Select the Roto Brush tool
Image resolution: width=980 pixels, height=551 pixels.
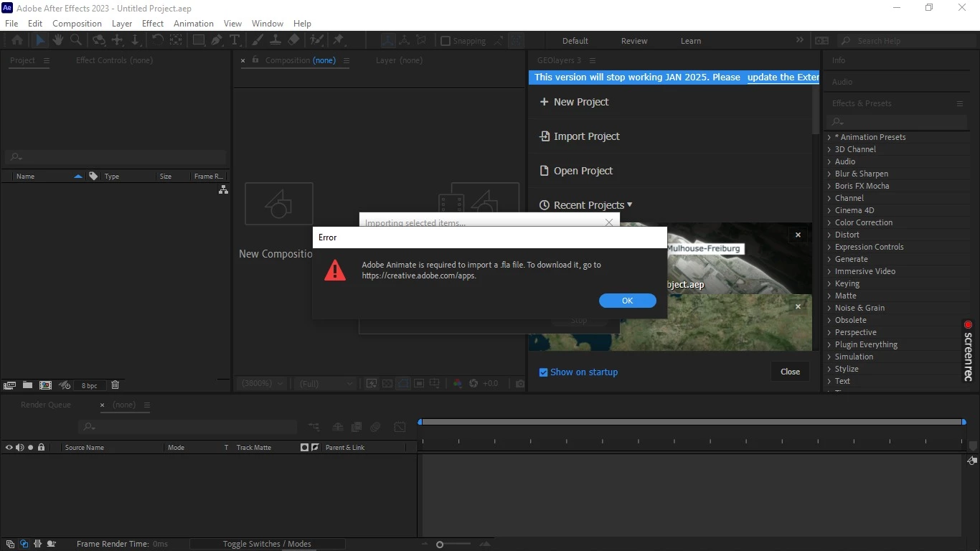pos(316,40)
